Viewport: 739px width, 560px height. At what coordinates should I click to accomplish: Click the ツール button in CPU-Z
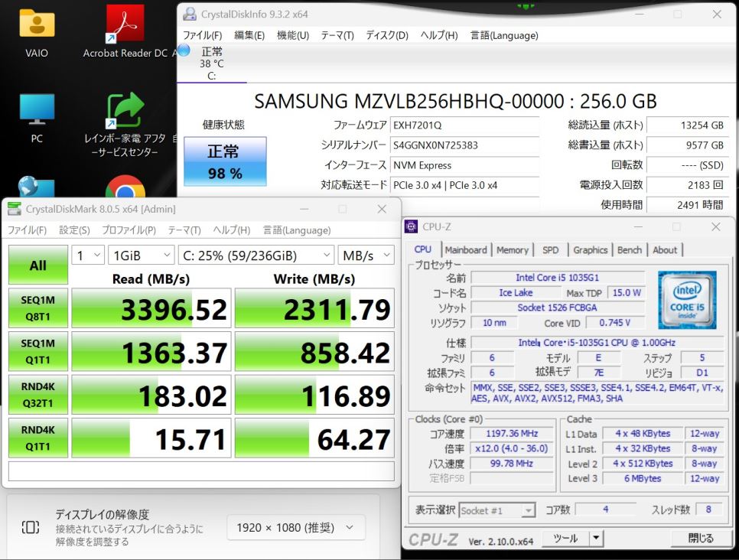point(565,538)
